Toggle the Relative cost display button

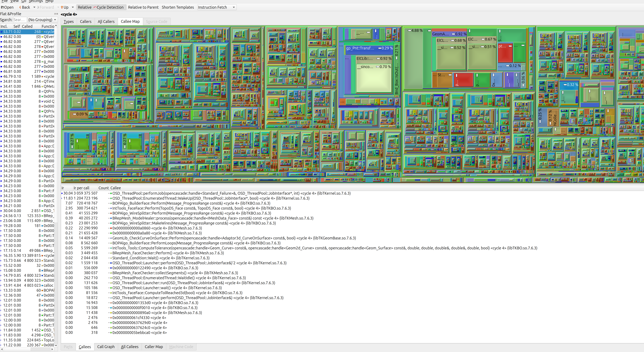pos(84,7)
